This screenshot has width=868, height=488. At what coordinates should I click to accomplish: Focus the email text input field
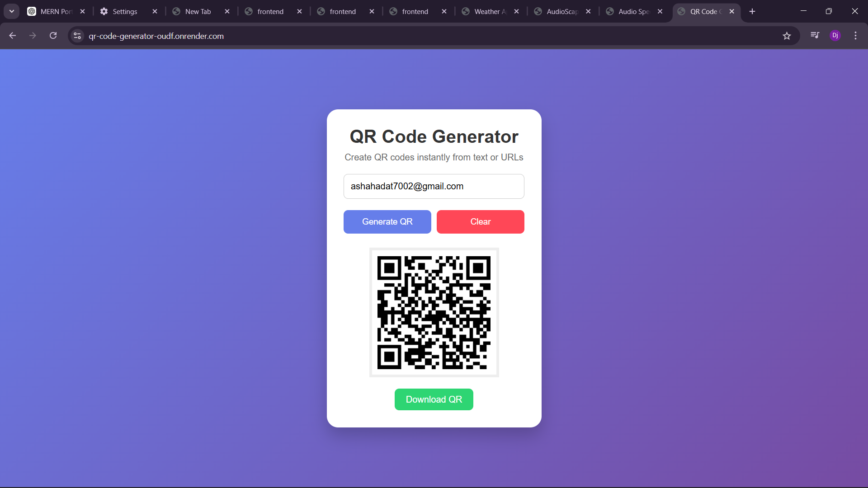(434, 186)
